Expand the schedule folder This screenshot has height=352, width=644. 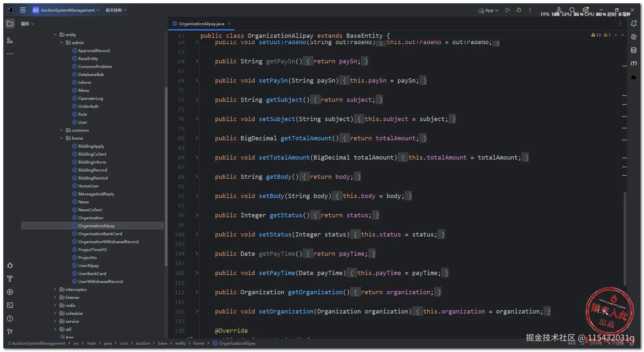pyautogui.click(x=55, y=313)
